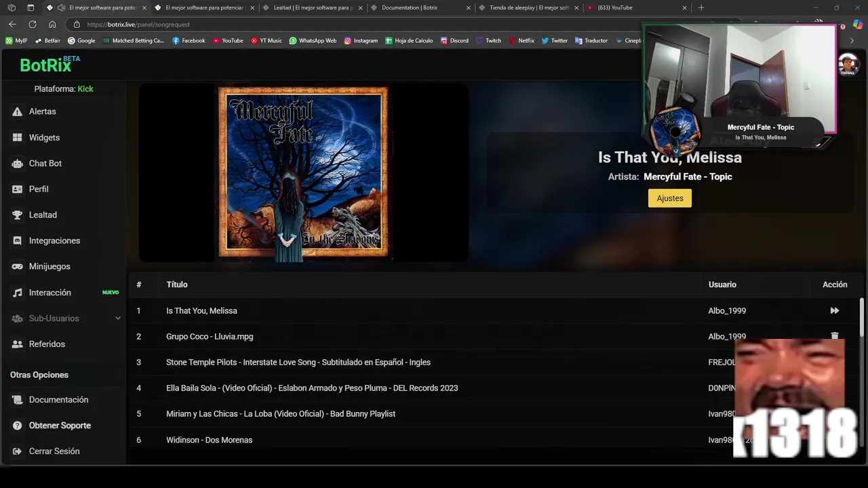
Task: Open the YT Music bookmark
Action: 266,41
